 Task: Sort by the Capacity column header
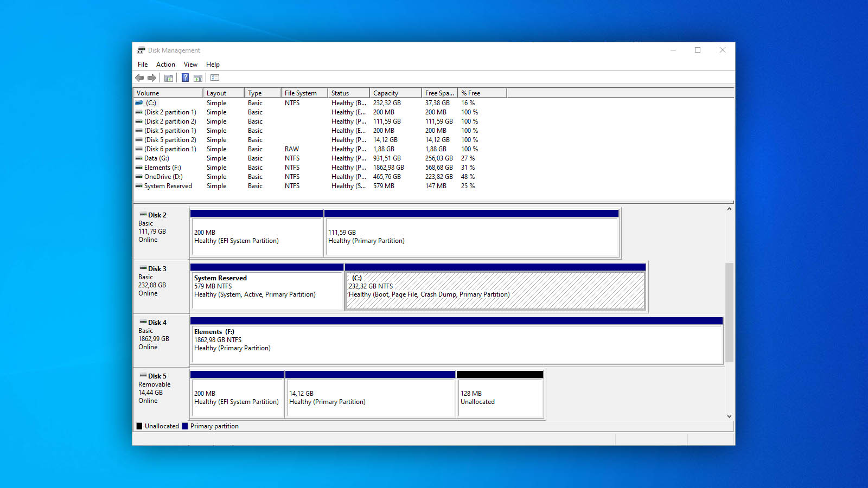pyautogui.click(x=395, y=93)
